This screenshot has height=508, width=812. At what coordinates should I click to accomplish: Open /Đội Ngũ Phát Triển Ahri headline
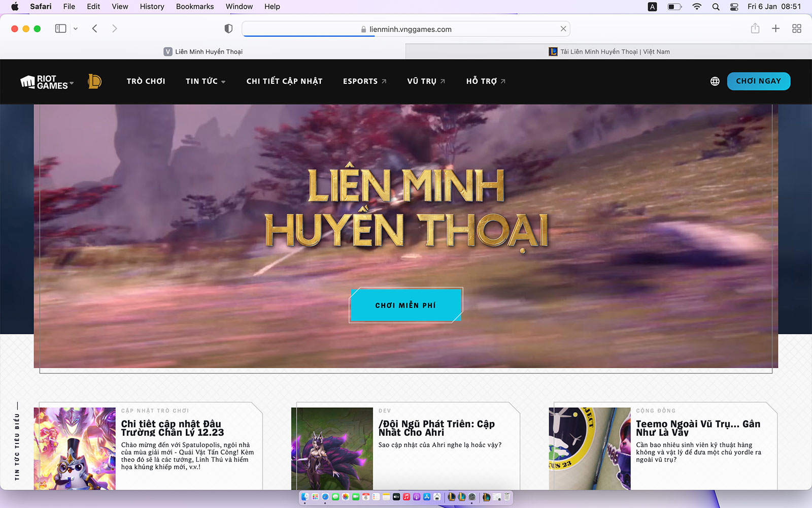click(x=436, y=428)
